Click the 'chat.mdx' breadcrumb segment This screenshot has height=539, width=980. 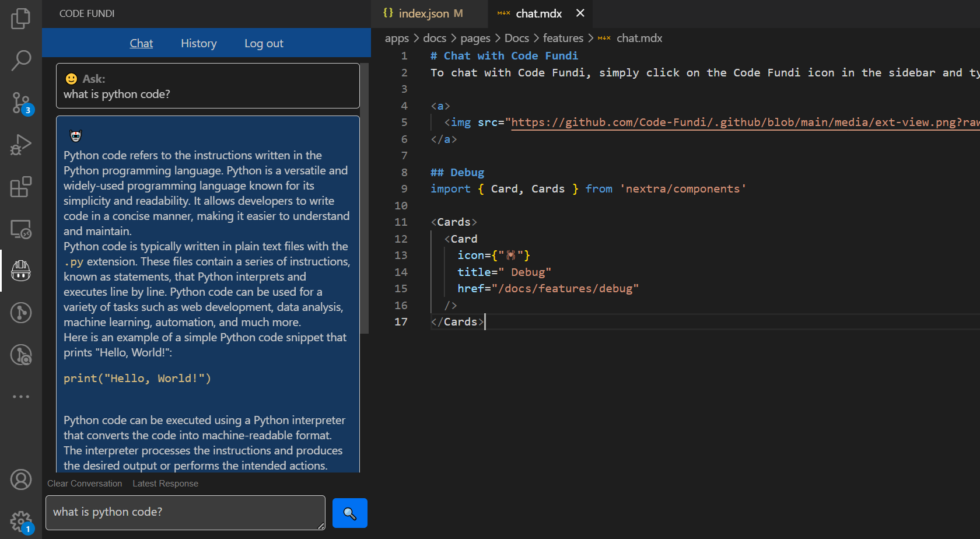(x=639, y=38)
